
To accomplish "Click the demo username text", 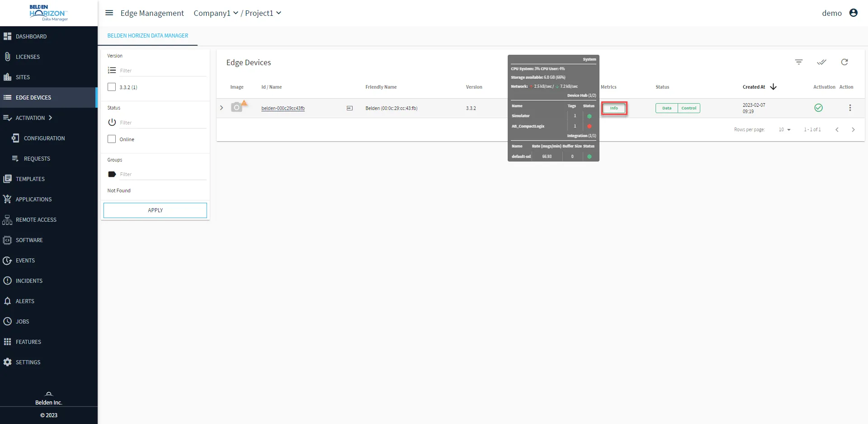I will point(832,13).
